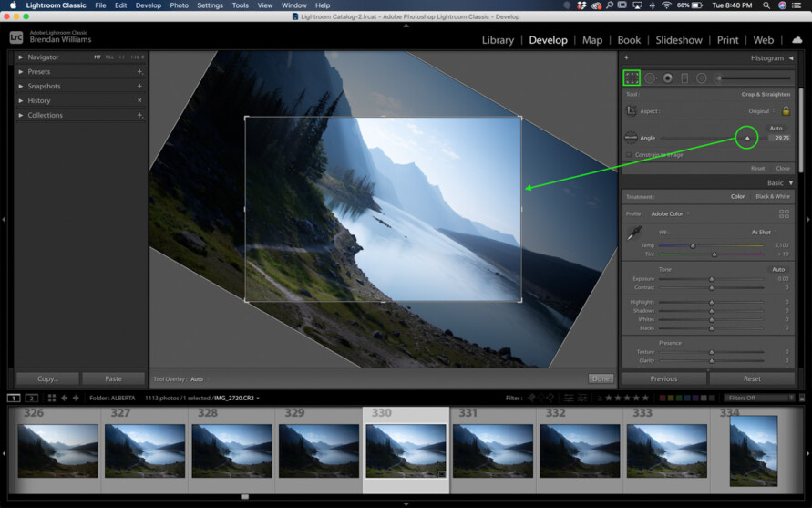Image resolution: width=812 pixels, height=508 pixels.
Task: Click the Straighten level tool icon
Action: pyautogui.click(x=631, y=138)
